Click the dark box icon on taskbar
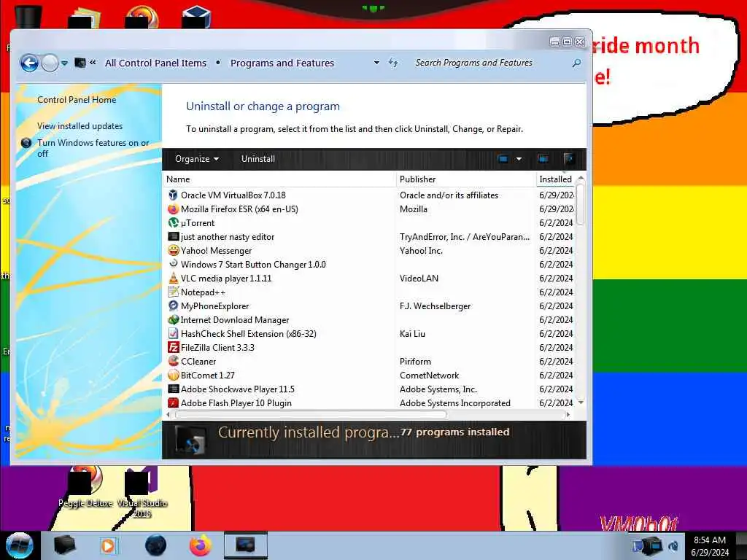This screenshot has width=747, height=560. [x=65, y=545]
